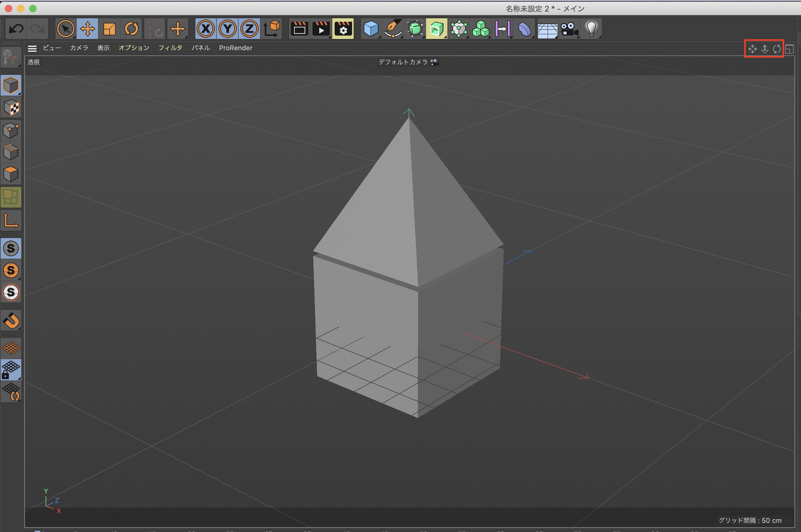The image size is (801, 532).
Task: Click the Spline Pen tool icon
Action: [x=393, y=29]
